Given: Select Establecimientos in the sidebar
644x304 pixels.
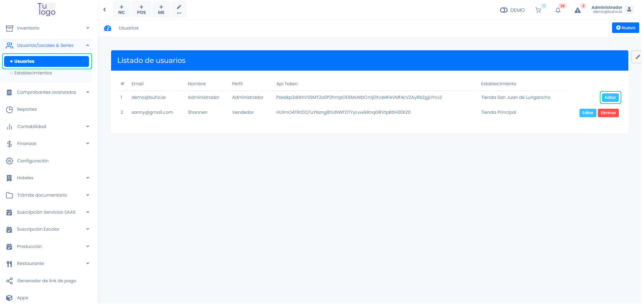Looking at the screenshot, I should [x=33, y=73].
